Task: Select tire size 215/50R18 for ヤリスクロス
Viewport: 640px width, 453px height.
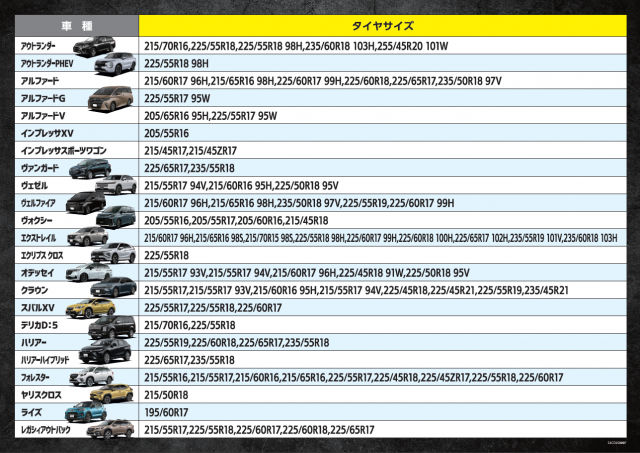Action: click(169, 394)
